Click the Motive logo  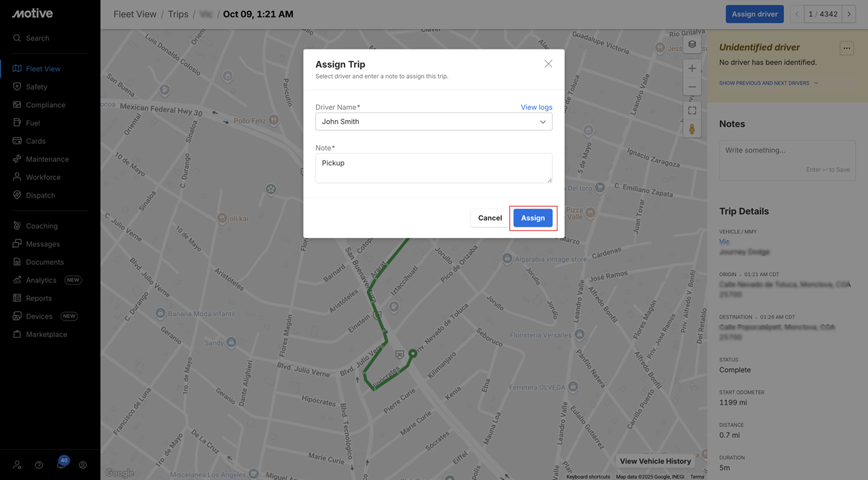(x=32, y=14)
